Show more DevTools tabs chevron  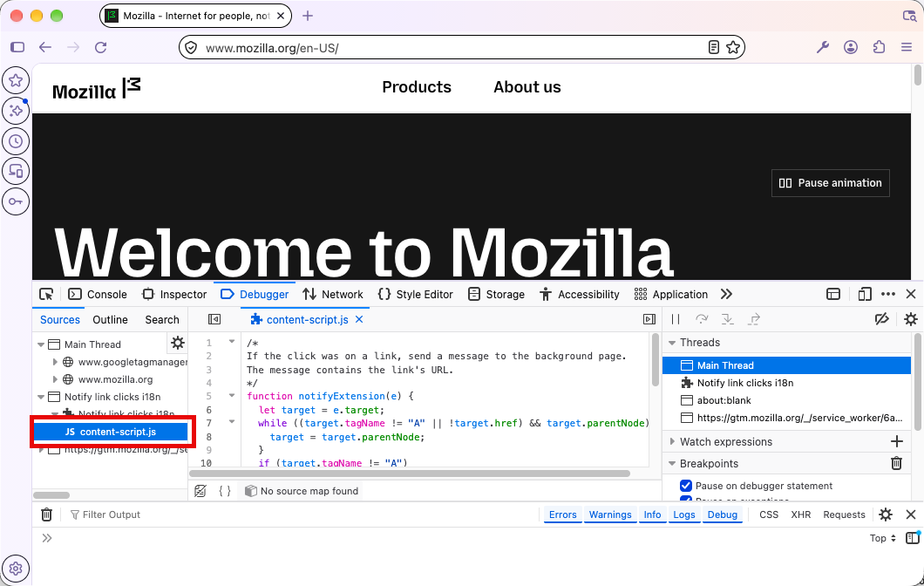coord(726,294)
